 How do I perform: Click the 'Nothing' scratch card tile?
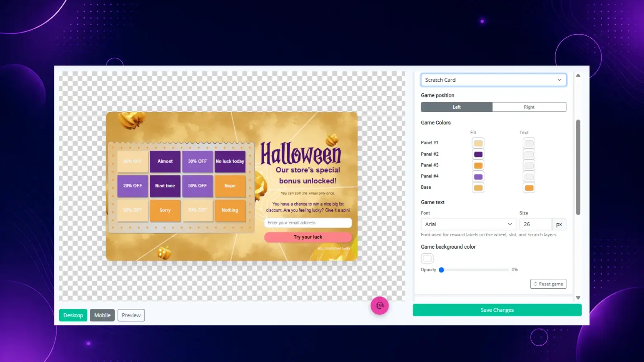tap(230, 210)
